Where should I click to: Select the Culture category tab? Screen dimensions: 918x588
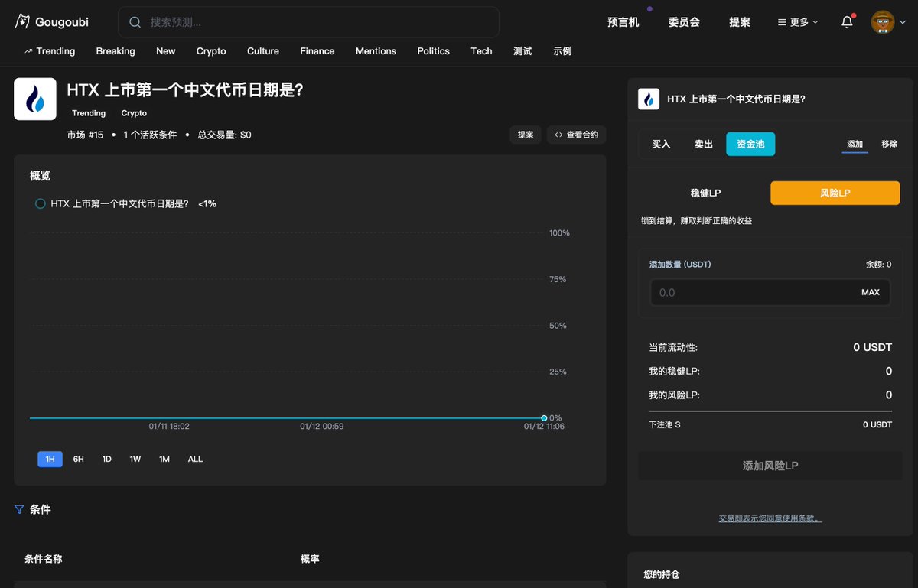(263, 51)
